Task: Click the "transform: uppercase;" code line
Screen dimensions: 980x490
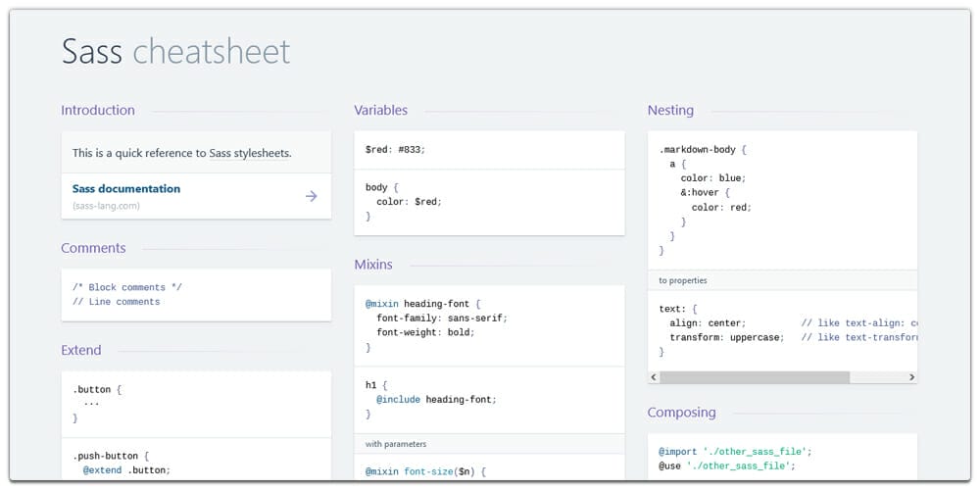Action: [x=726, y=337]
